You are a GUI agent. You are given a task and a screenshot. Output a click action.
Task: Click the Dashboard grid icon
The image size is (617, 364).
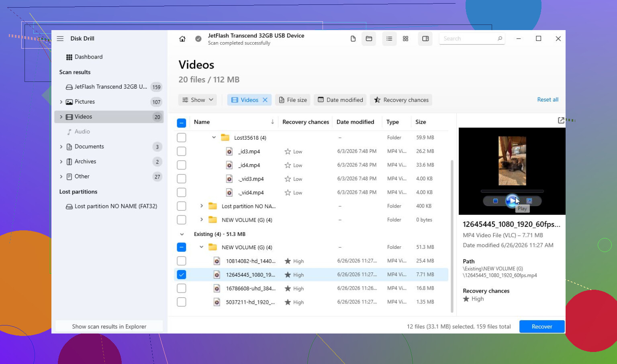pos(69,57)
